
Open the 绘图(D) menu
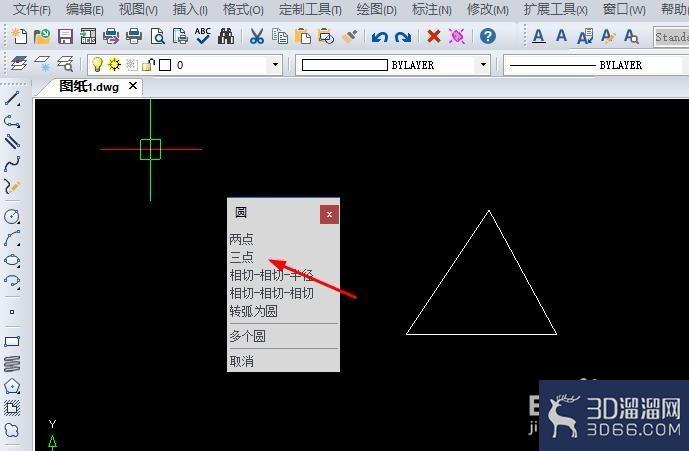pyautogui.click(x=377, y=9)
